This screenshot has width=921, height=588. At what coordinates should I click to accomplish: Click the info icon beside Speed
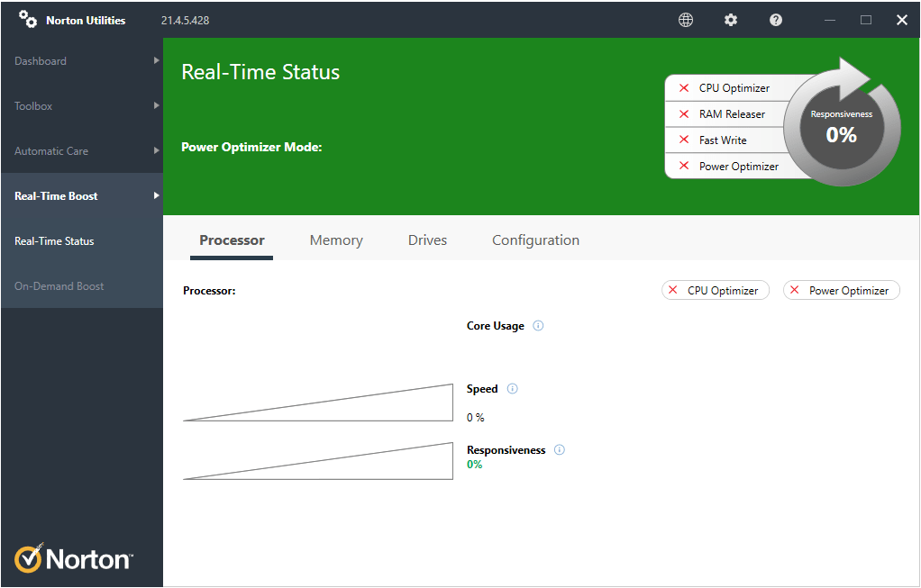coord(512,388)
